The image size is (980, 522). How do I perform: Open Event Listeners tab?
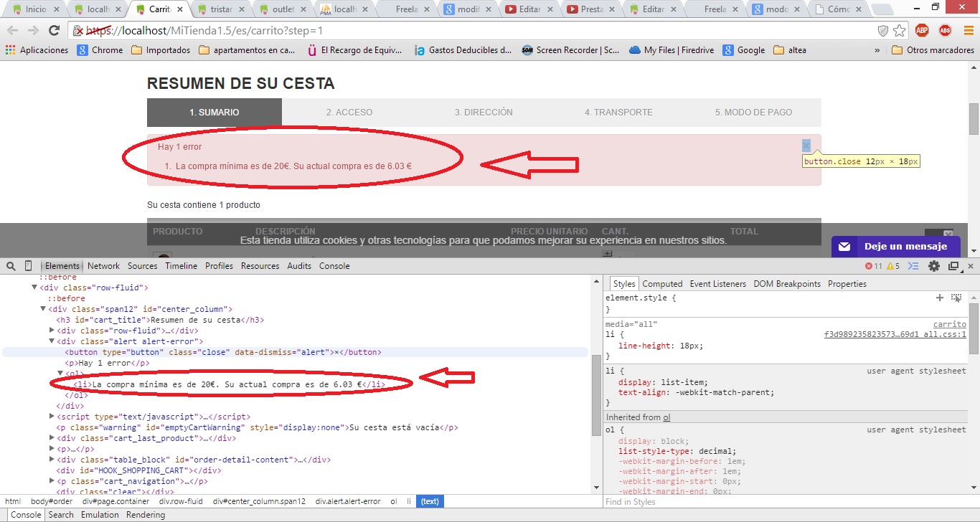(x=718, y=284)
